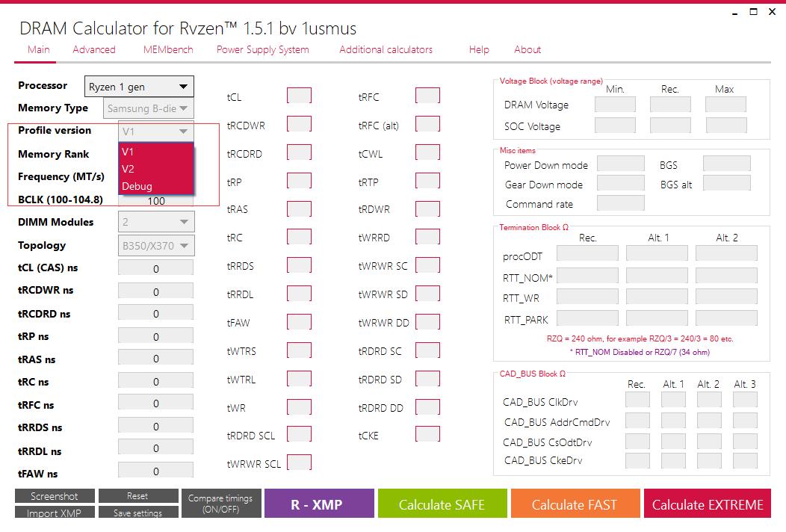Click the BCLK value input field
This screenshot has width=786, height=532.
156,201
